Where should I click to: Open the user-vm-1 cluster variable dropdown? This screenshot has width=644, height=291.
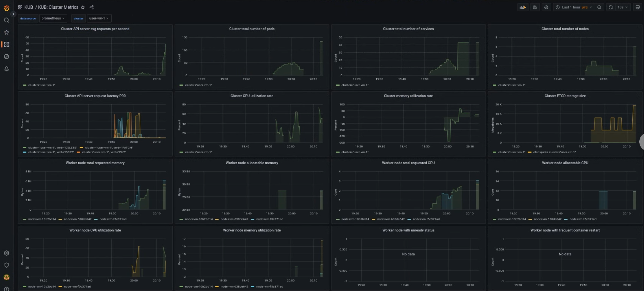pos(99,18)
